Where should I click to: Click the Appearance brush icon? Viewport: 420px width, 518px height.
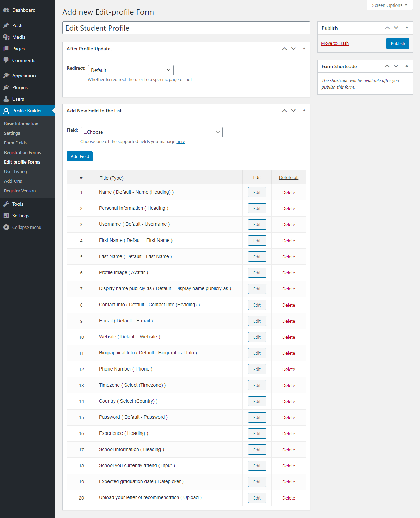point(6,76)
